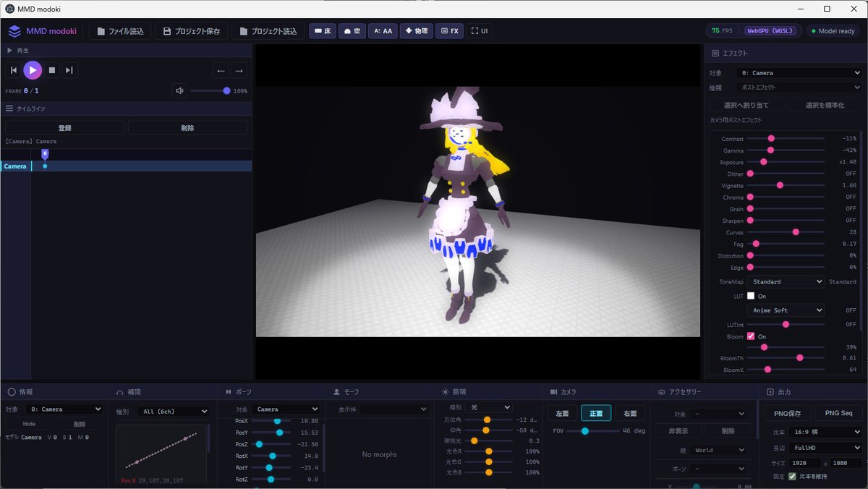Open accessory parent dropdown World

point(719,450)
